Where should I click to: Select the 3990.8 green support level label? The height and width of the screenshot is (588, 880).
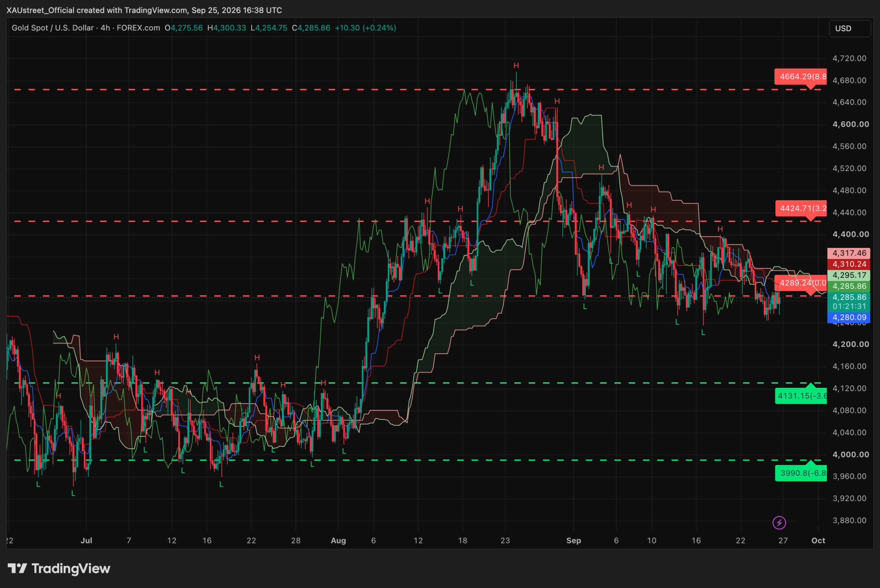coord(801,473)
